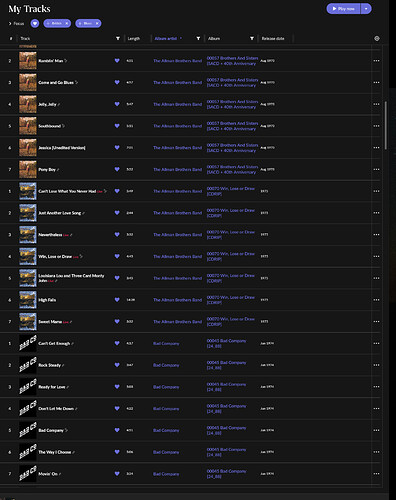Viewport: 396px width, 500px height.
Task: Open more options for Ramblin' Man
Action: tap(376, 61)
